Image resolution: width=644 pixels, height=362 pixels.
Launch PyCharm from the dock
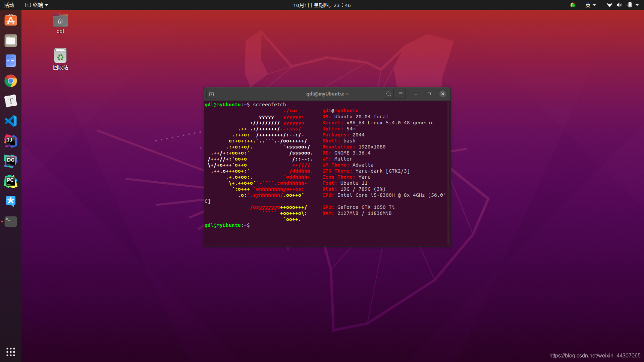click(11, 181)
